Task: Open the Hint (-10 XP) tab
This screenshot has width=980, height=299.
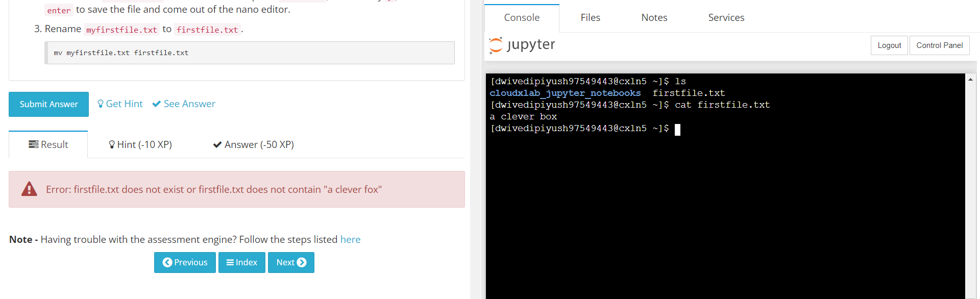Action: tap(140, 144)
